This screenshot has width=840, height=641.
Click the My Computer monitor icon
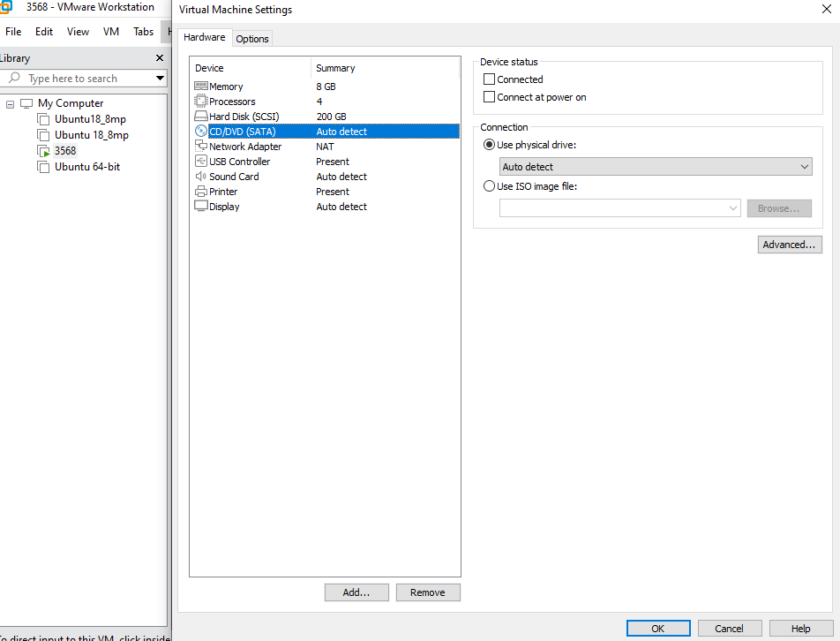click(26, 103)
